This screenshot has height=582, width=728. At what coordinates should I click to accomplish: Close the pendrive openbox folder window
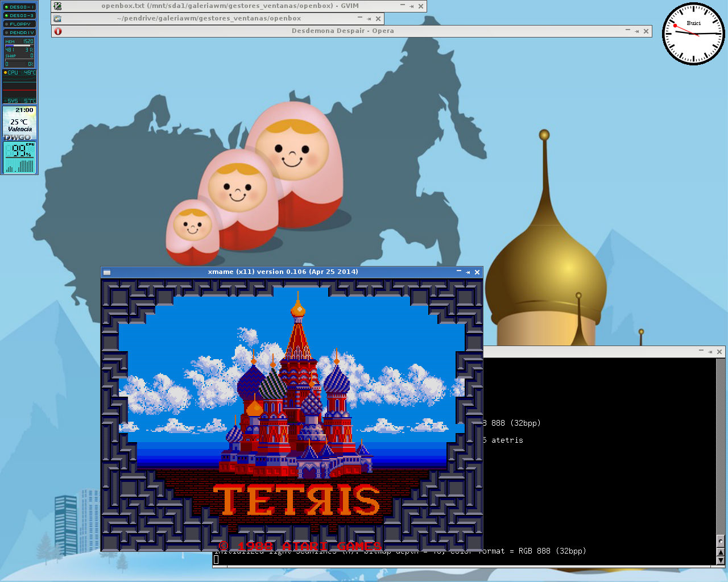(x=378, y=19)
